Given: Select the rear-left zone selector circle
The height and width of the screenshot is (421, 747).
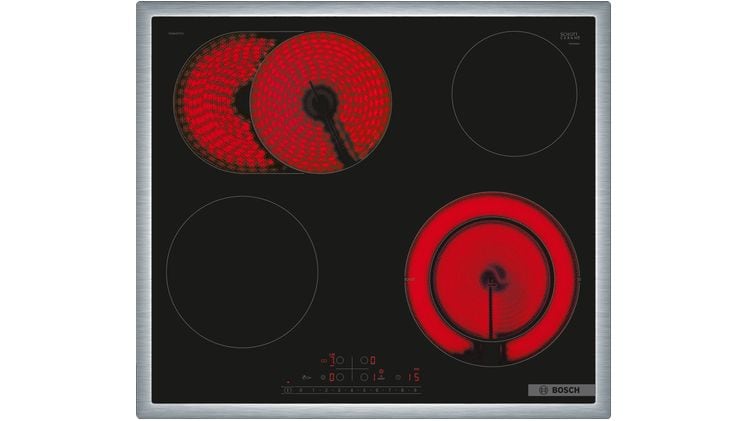Looking at the screenshot, I should tap(340, 360).
